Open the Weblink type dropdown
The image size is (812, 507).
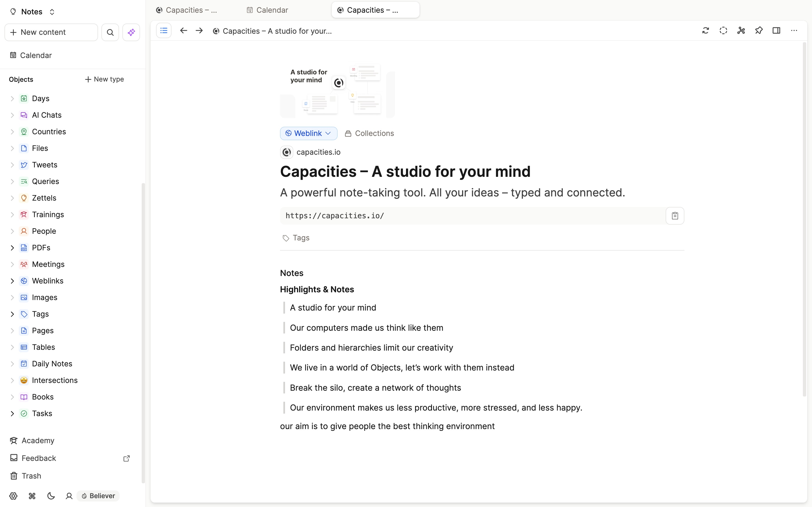click(308, 133)
